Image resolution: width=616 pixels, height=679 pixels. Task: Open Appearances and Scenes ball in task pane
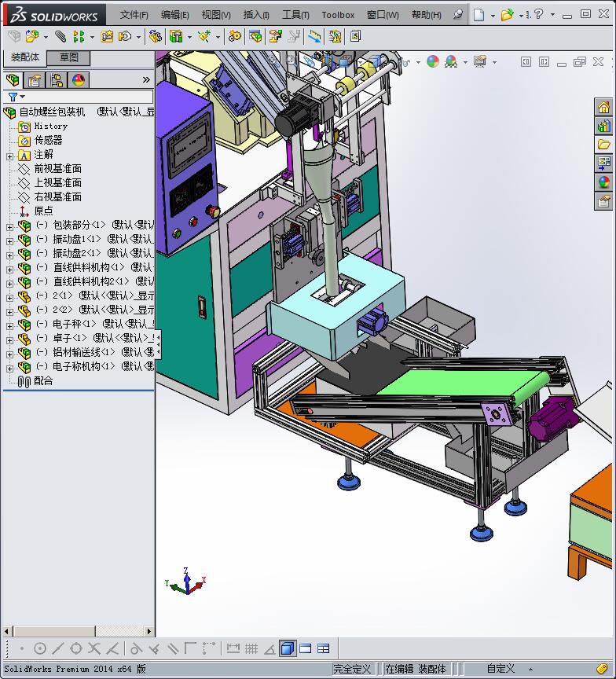pos(603,182)
